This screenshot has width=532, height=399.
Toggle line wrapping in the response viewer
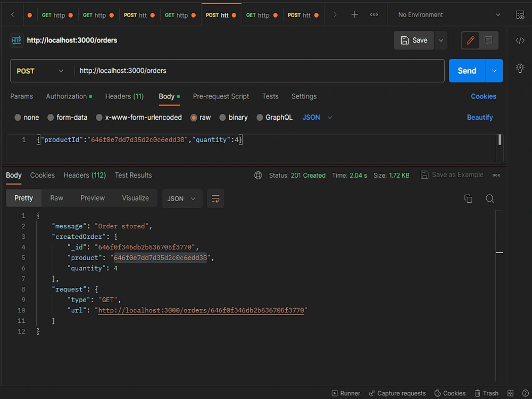[x=215, y=198]
